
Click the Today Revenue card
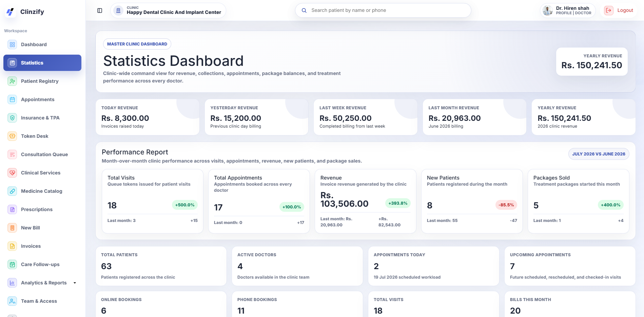(x=148, y=117)
